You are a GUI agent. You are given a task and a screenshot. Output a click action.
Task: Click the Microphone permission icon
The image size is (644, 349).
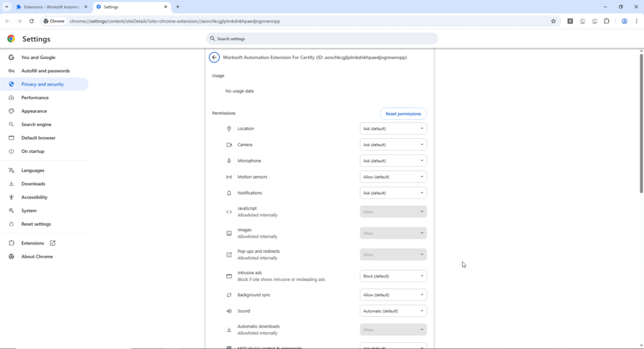229,160
